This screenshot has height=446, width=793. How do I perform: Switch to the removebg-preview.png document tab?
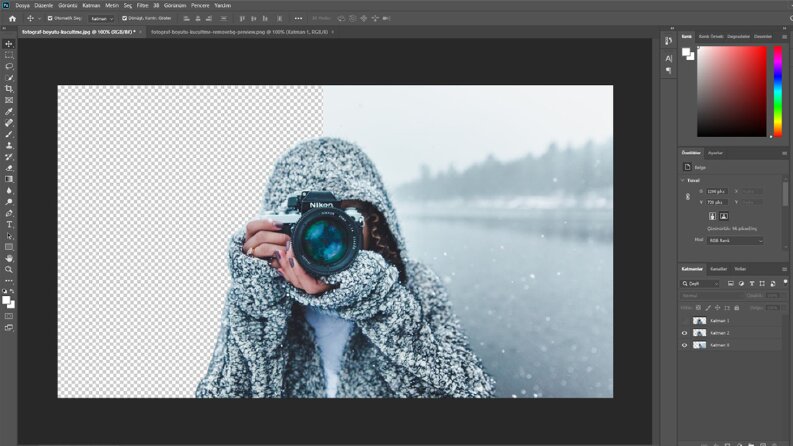pos(239,32)
